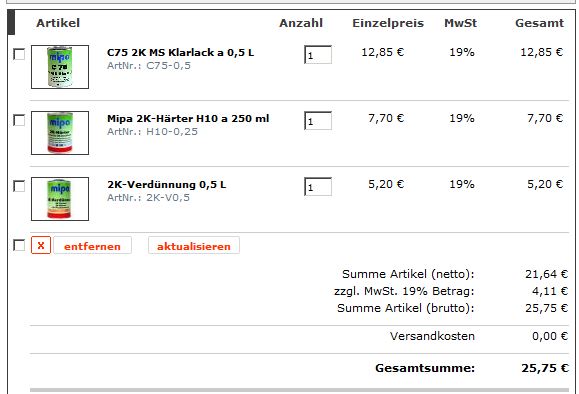Open the Mipa 2K-Härter H10 a 250 ml link

coord(188,119)
